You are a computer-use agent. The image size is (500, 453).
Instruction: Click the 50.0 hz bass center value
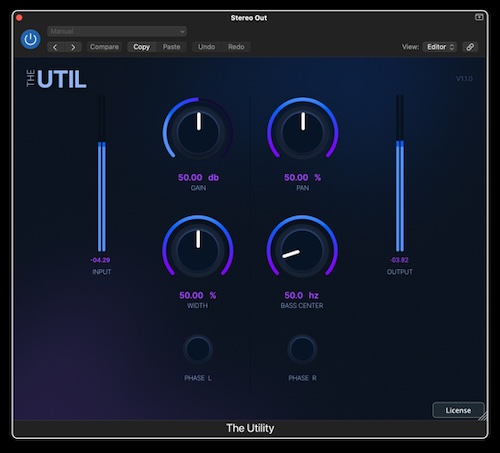tap(302, 295)
